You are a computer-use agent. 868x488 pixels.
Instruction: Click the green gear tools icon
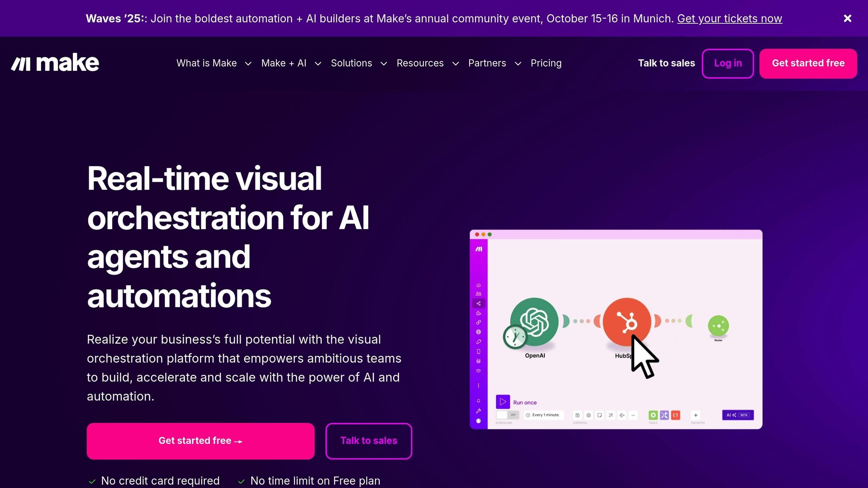tap(653, 415)
